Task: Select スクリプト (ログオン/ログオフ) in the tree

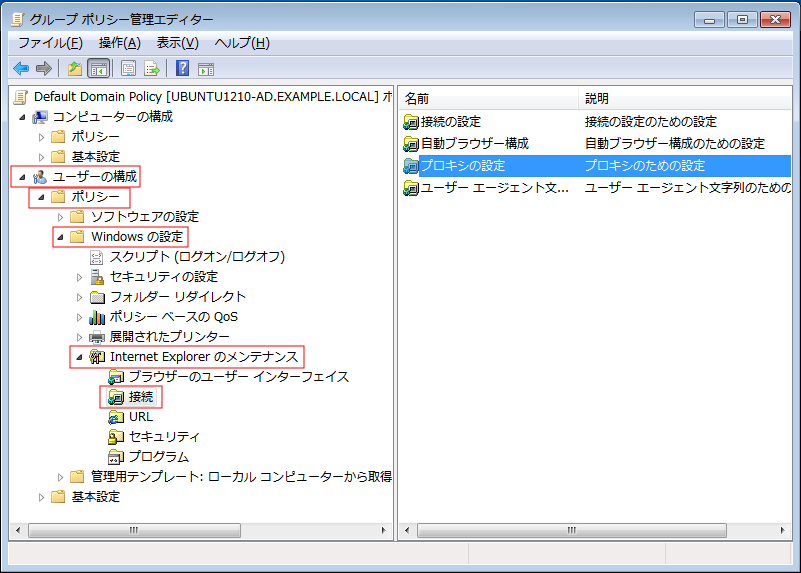Action: click(x=197, y=257)
